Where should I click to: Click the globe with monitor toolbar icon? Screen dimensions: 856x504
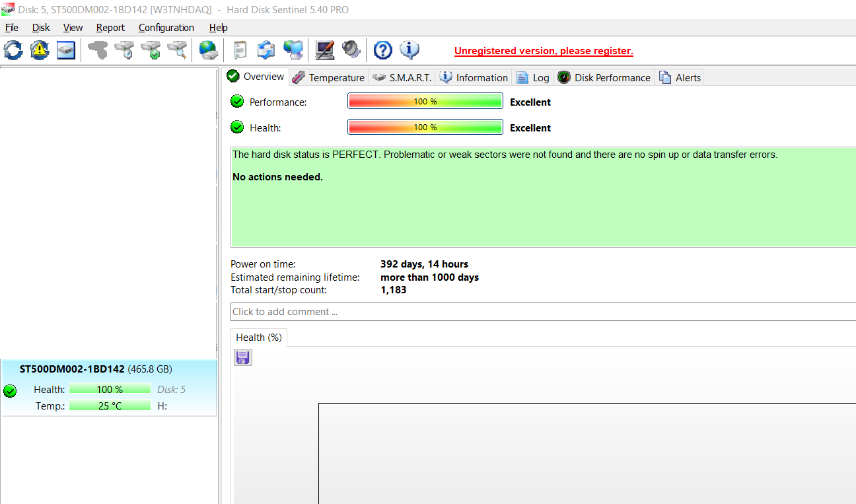(x=293, y=50)
